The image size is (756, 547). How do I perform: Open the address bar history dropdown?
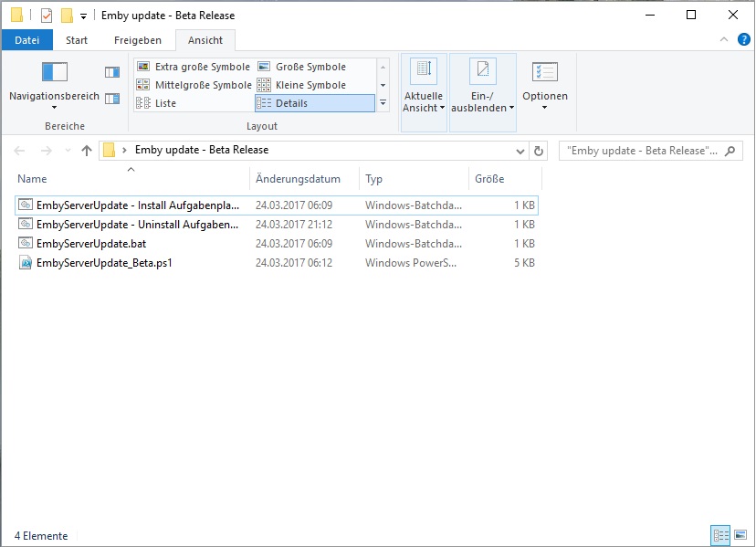click(x=520, y=151)
